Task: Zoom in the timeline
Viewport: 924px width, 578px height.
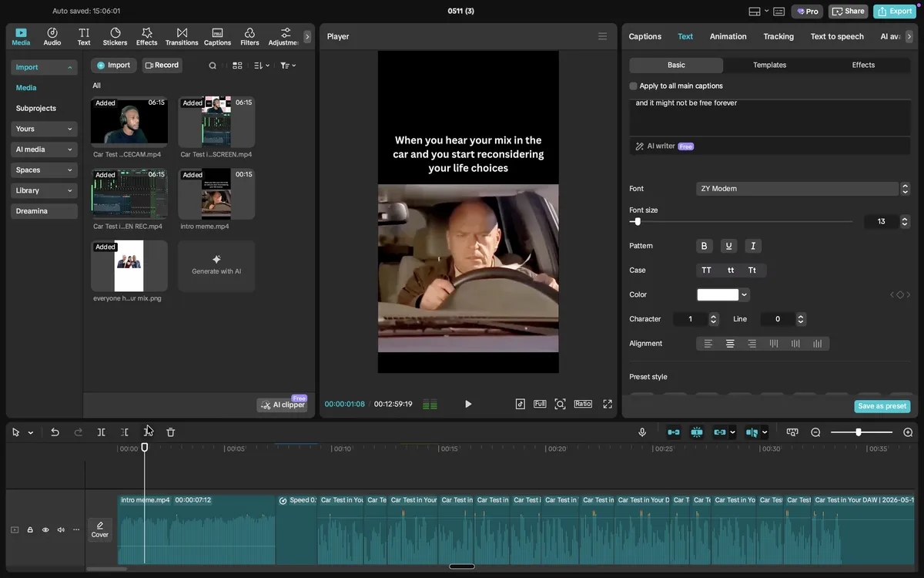Action: coord(908,432)
